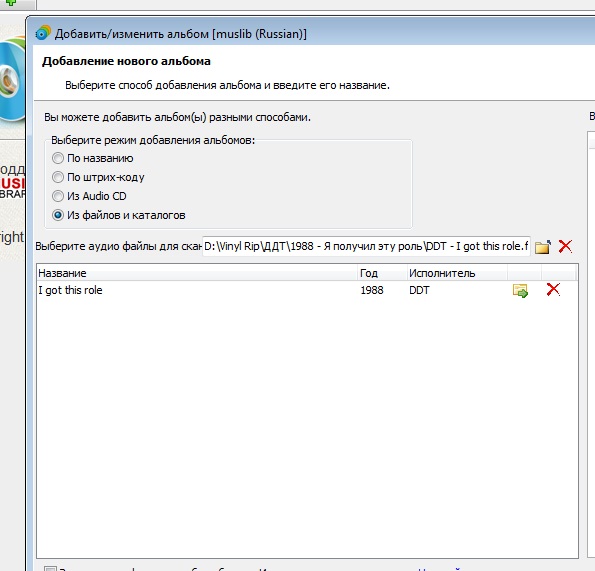Screen dimensions: 595x571
Task: Click the green arrow icon in the album row
Action: (520, 291)
